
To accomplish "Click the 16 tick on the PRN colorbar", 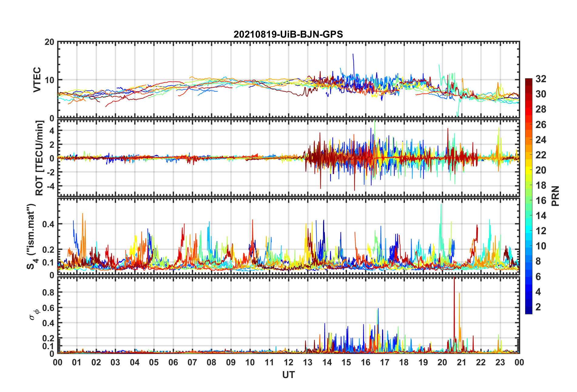I will 541,201.
